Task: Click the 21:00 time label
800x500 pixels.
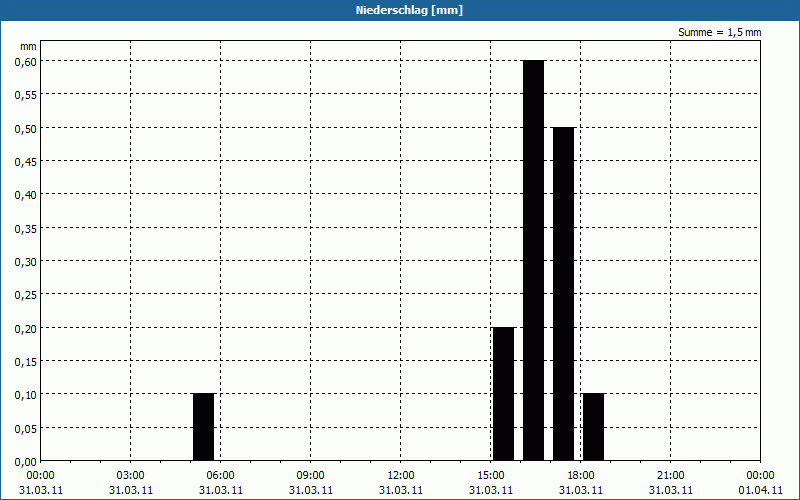Action: coord(670,476)
